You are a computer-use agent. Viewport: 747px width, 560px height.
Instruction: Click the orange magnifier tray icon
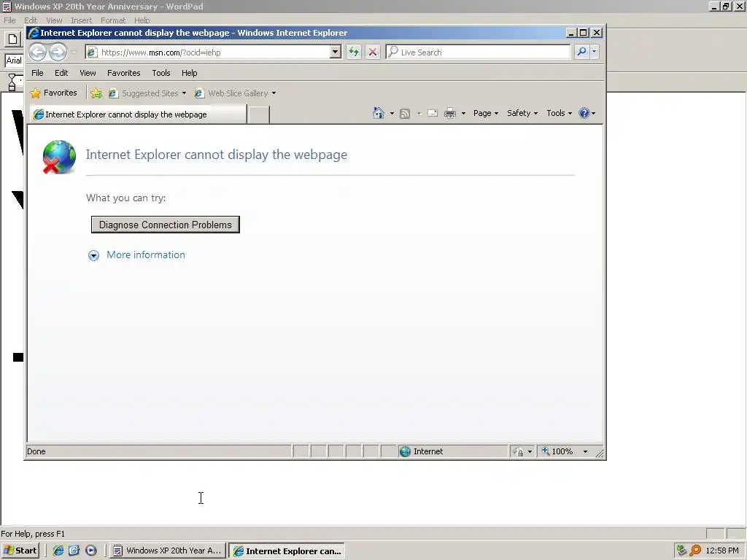coord(695,551)
